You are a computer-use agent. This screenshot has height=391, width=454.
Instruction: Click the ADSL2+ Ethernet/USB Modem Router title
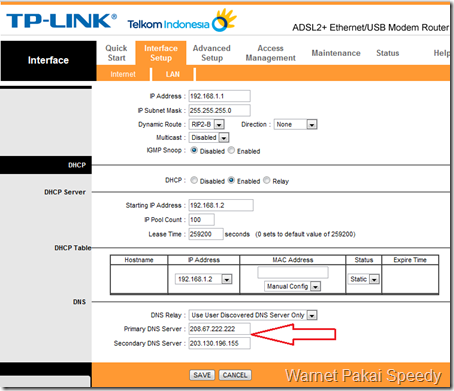pos(370,27)
